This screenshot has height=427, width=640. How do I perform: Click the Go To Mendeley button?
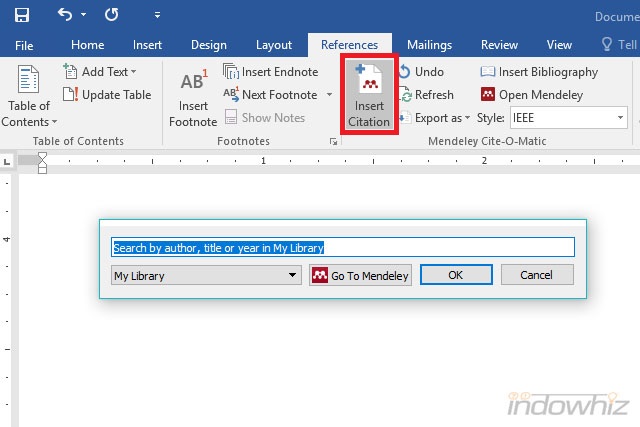tap(360, 276)
